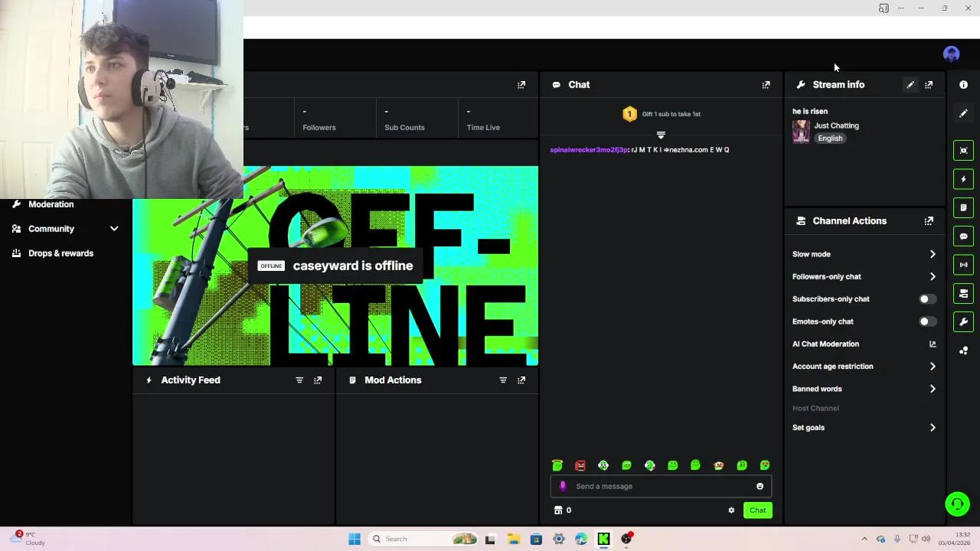This screenshot has height=551, width=980.
Task: Pop out the Activity Feed panel
Action: 318,380
